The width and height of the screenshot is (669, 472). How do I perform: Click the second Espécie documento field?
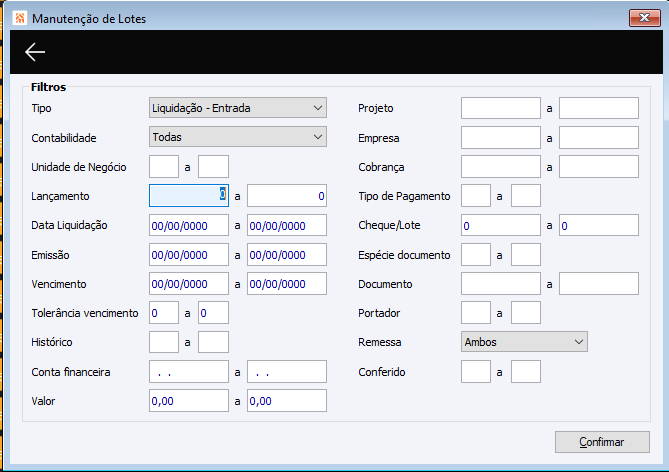point(526,254)
